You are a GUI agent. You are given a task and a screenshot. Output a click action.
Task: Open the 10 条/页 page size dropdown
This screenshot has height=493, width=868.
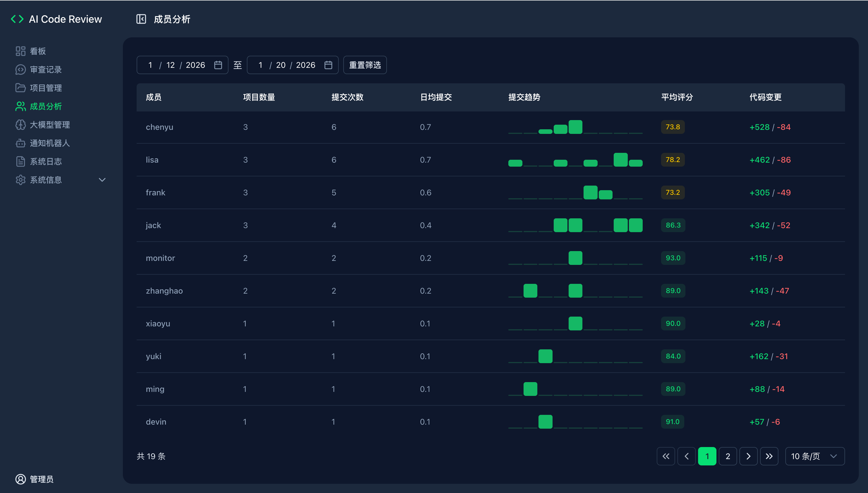coord(815,456)
